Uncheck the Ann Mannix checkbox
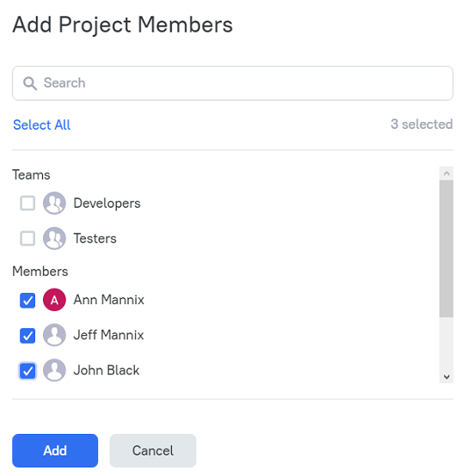464x476 pixels. (x=27, y=300)
